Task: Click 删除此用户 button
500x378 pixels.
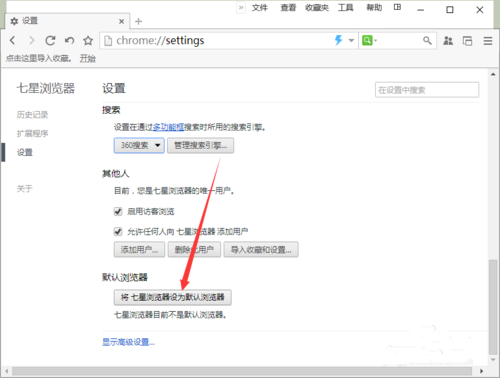Action: [194, 250]
